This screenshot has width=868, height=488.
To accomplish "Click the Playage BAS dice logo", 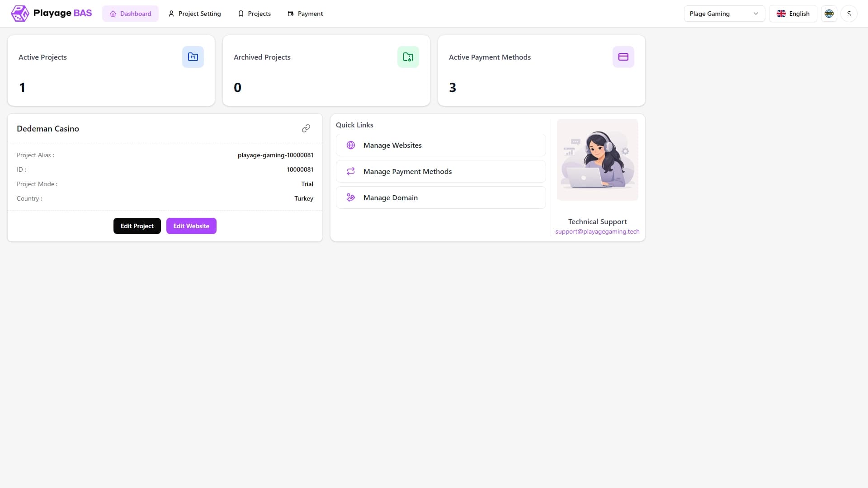I will point(20,14).
